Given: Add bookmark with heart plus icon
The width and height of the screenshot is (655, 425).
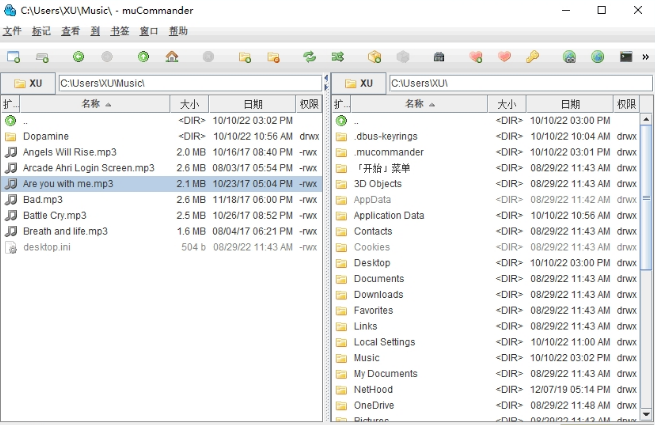Looking at the screenshot, I should [476, 56].
